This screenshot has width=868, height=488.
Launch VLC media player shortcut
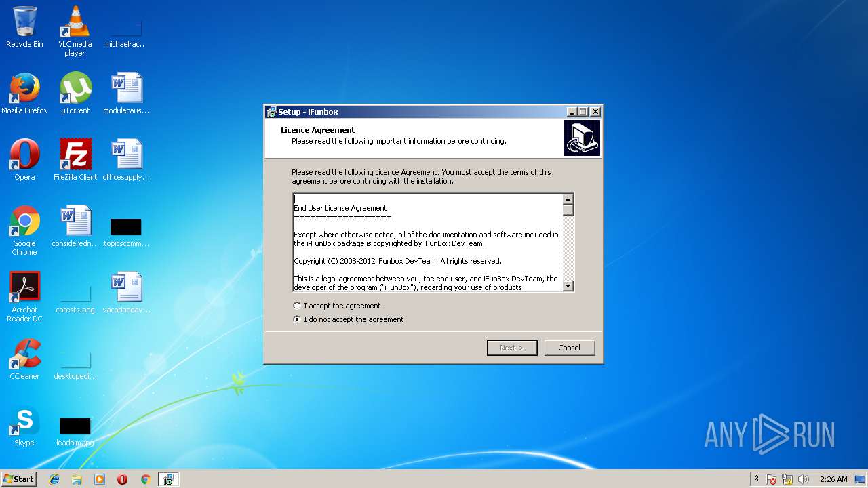(75, 30)
